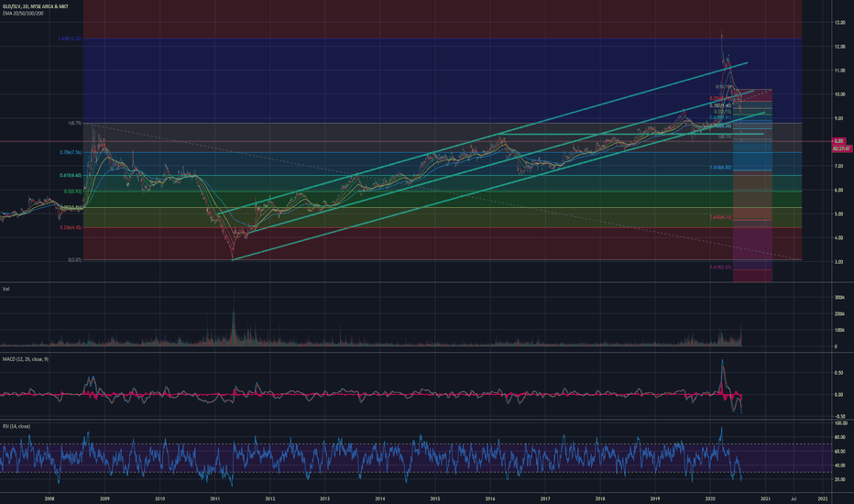The height and width of the screenshot is (504, 854).
Task: Click 2016 on the time axis
Action: [489, 499]
